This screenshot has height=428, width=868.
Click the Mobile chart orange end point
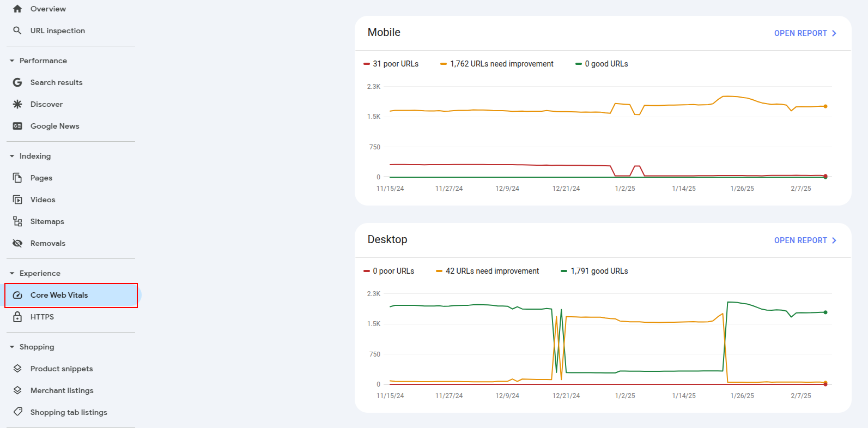coord(825,106)
